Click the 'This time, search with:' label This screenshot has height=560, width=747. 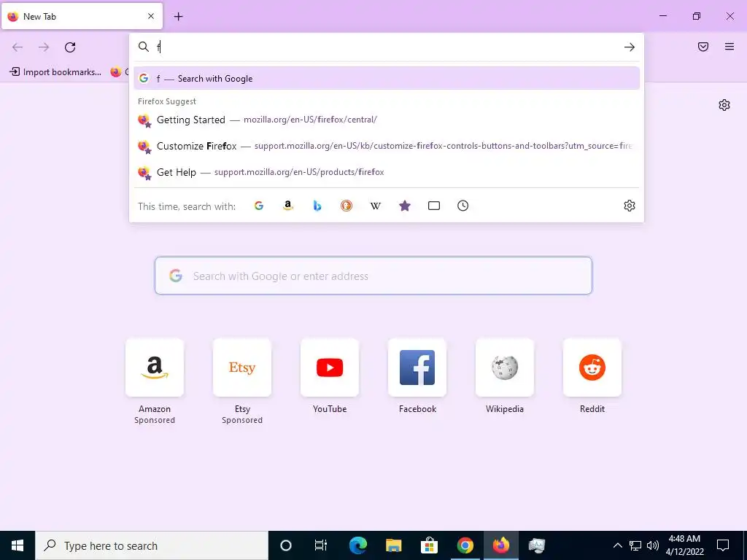[187, 206]
